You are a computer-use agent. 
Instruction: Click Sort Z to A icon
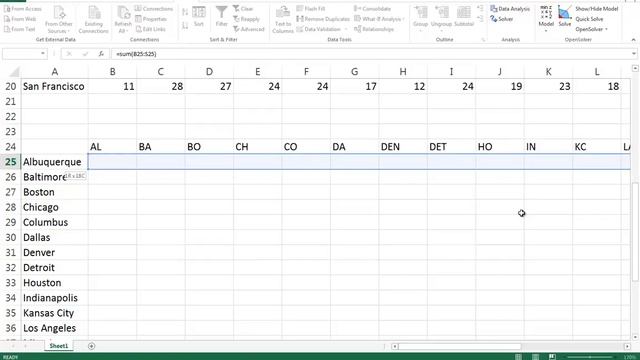pos(185,26)
